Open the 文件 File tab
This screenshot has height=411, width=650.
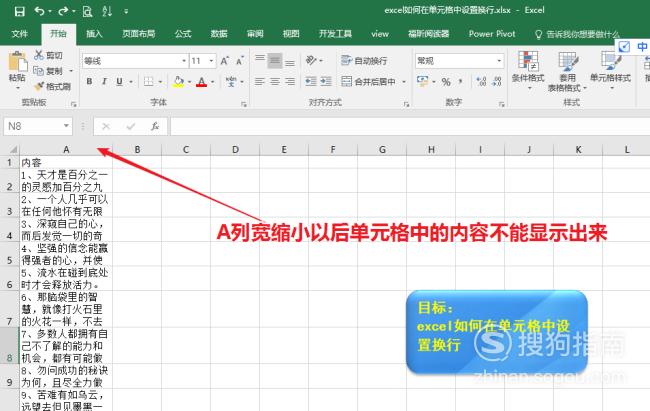(19, 34)
